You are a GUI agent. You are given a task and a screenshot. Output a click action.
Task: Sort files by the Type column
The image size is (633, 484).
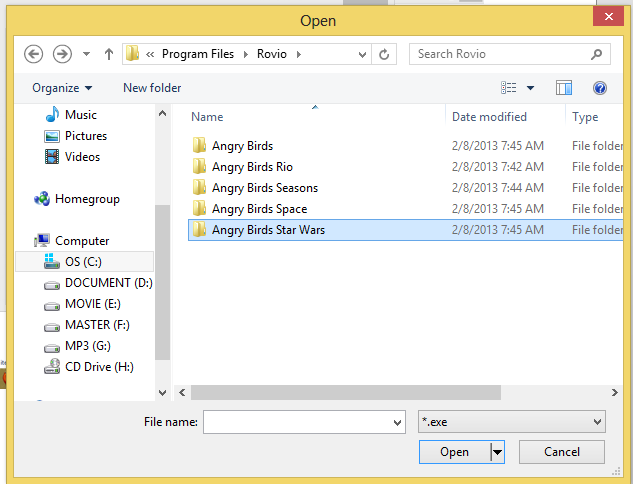[x=585, y=117]
